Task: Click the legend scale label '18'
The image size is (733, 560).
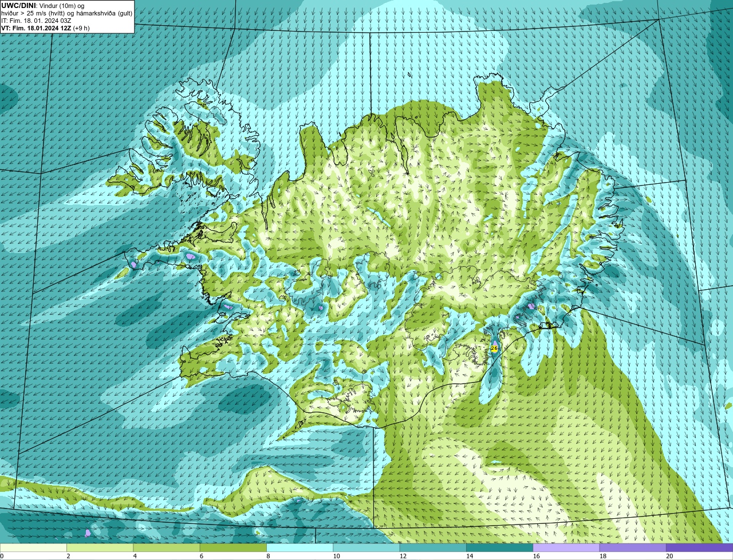Action: [x=602, y=556]
